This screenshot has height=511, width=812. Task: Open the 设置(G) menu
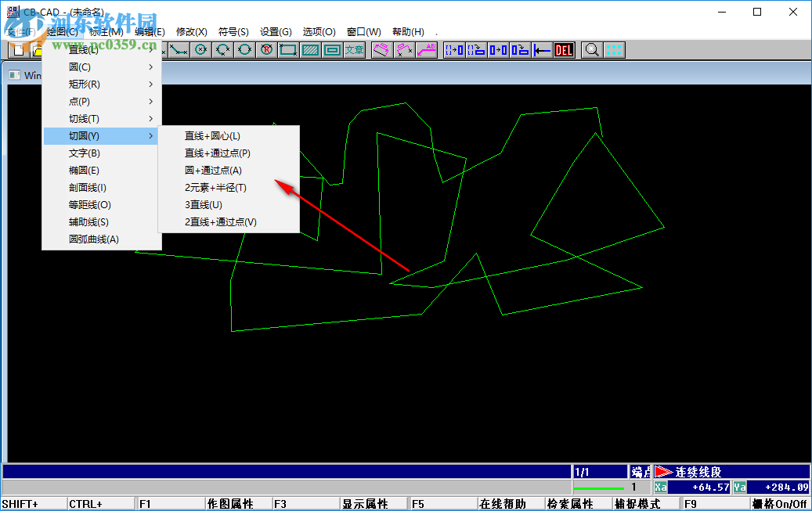pos(276,31)
